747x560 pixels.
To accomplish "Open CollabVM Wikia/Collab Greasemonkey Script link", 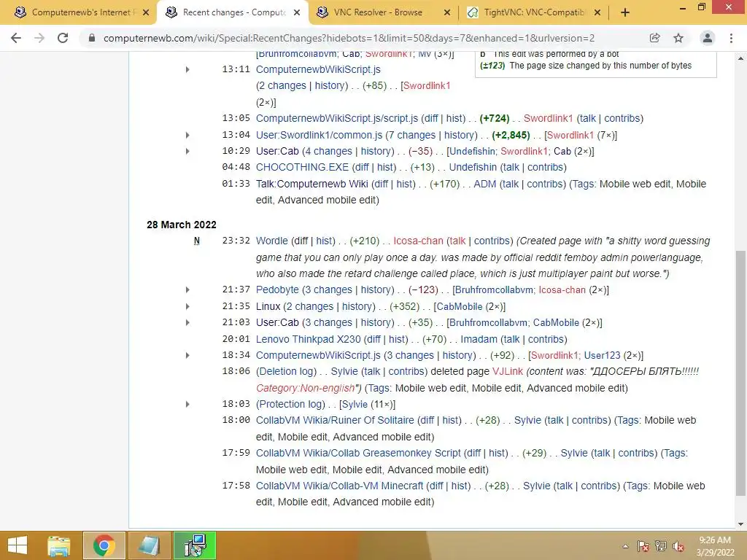I will tap(358, 453).
